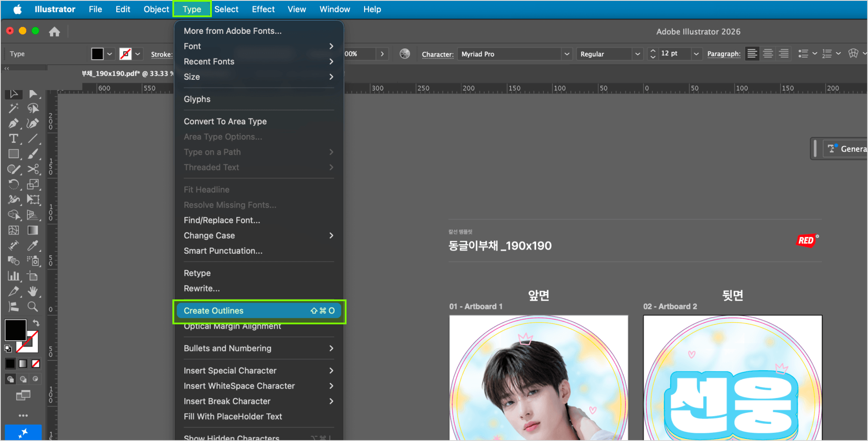Open the Object menu

pos(156,9)
